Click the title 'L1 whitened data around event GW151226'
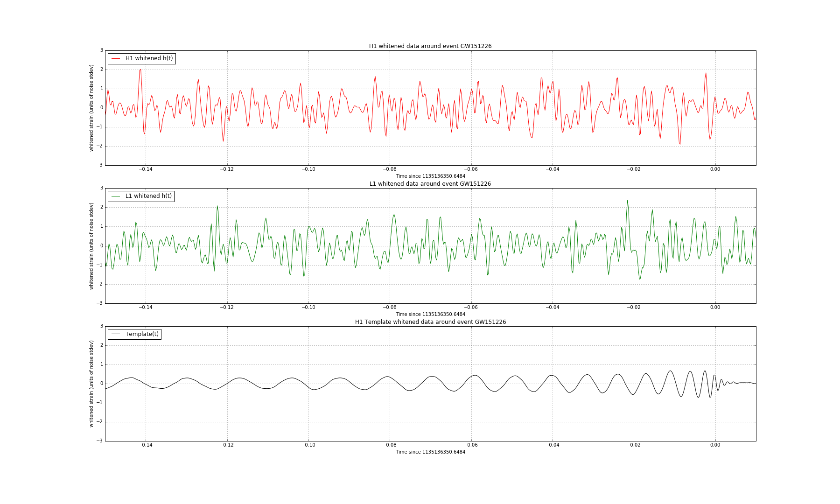The height and width of the screenshot is (504, 840). click(x=430, y=184)
